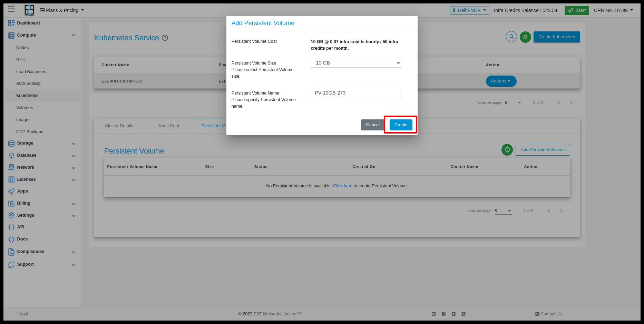Viewport: 644px width, 324px height.
Task: Click the Apps rocket icon
Action: point(11,191)
